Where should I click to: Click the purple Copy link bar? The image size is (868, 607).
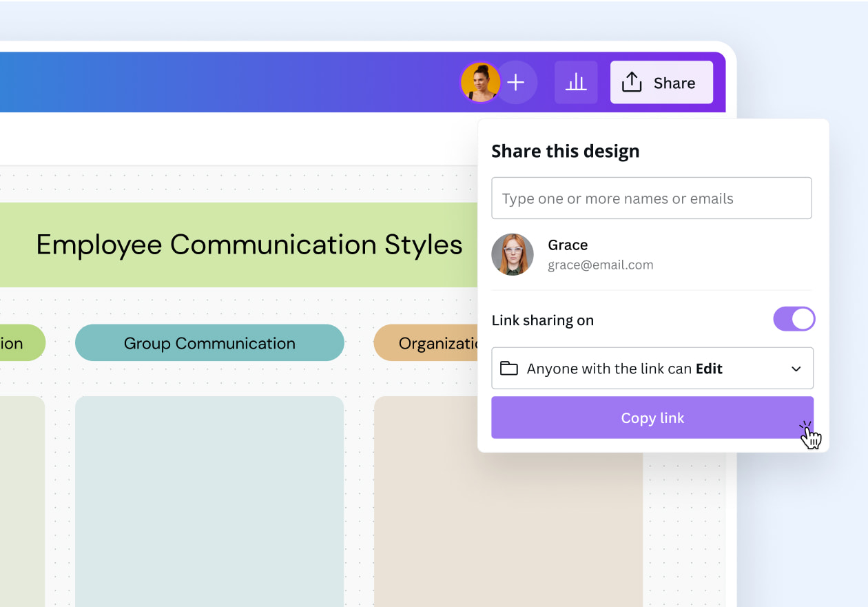[652, 418]
